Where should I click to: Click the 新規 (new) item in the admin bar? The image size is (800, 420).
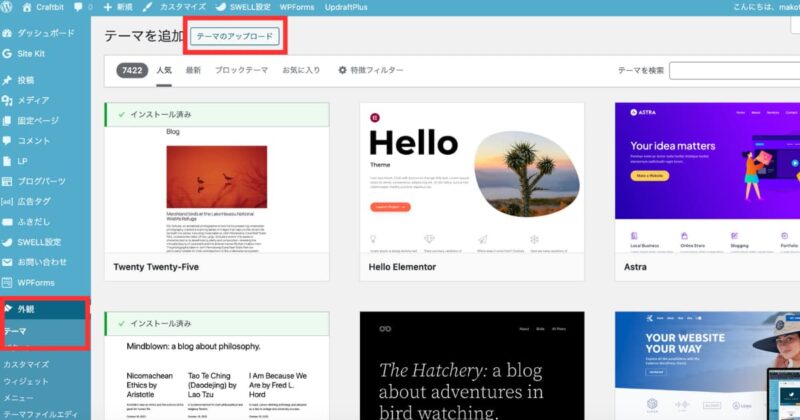tap(118, 7)
